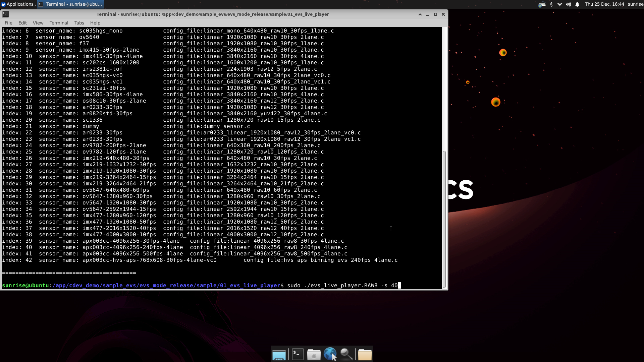Click the volume speaker icon
This screenshot has height=362, width=644.
point(568,4)
